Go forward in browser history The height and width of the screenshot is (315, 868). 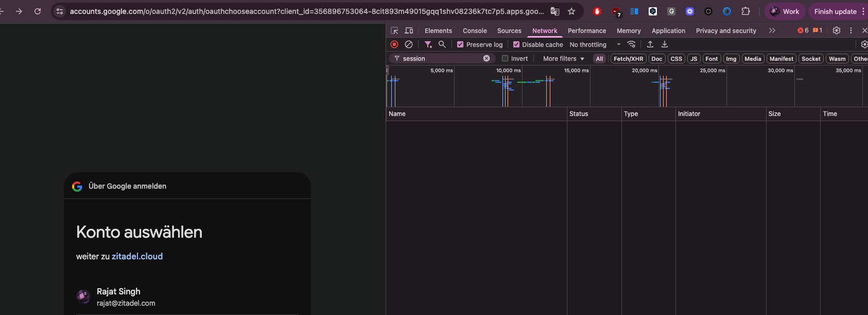(x=19, y=11)
